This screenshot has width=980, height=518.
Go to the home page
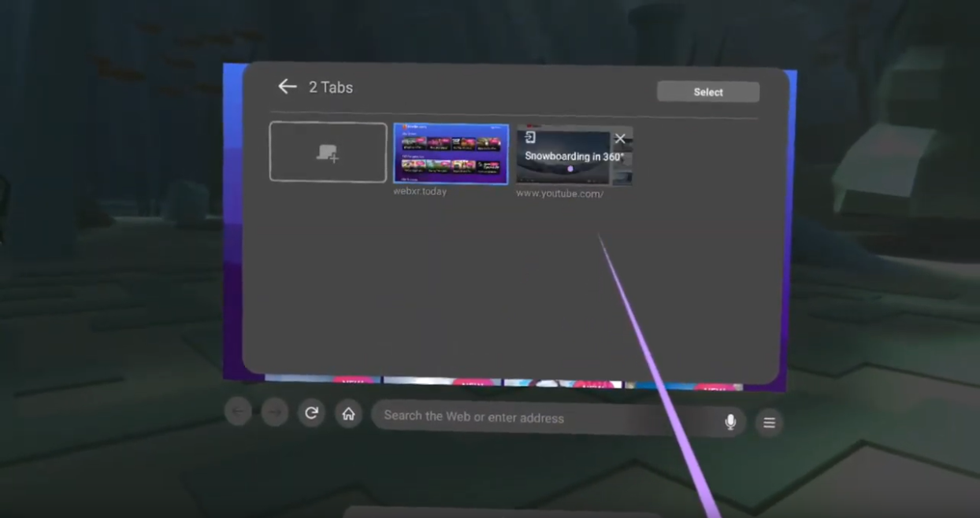point(348,413)
